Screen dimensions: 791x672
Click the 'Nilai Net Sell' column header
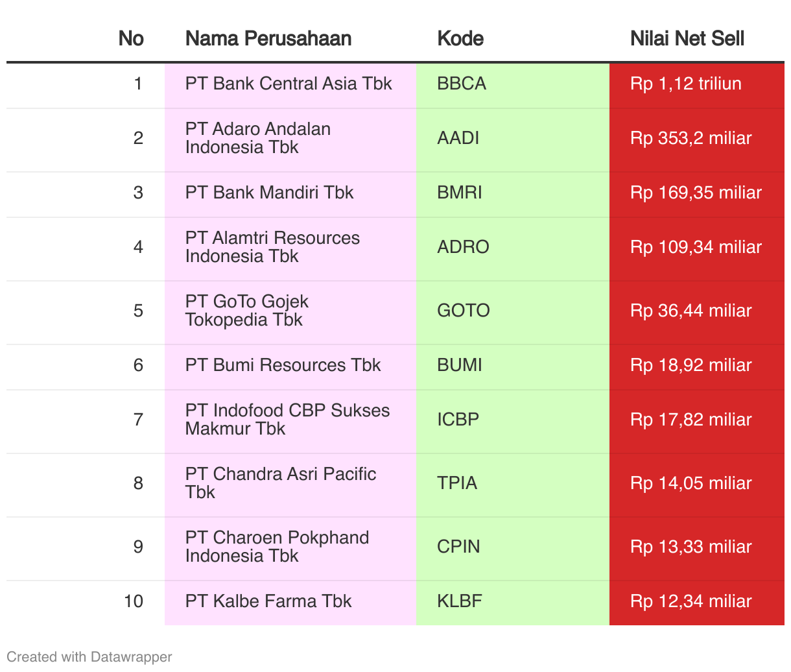[687, 38]
